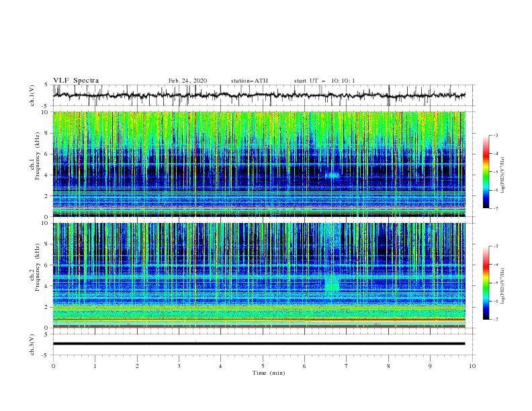532x411 pixels.
Task: Click the "-3" tick on ch.1 colorbar
Action: click(496, 135)
